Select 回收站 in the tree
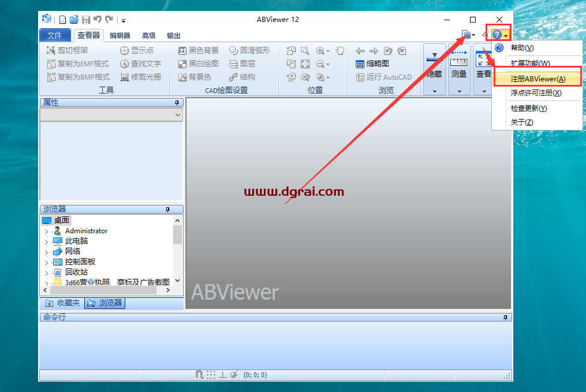Image resolution: width=586 pixels, height=392 pixels. pyautogui.click(x=76, y=272)
